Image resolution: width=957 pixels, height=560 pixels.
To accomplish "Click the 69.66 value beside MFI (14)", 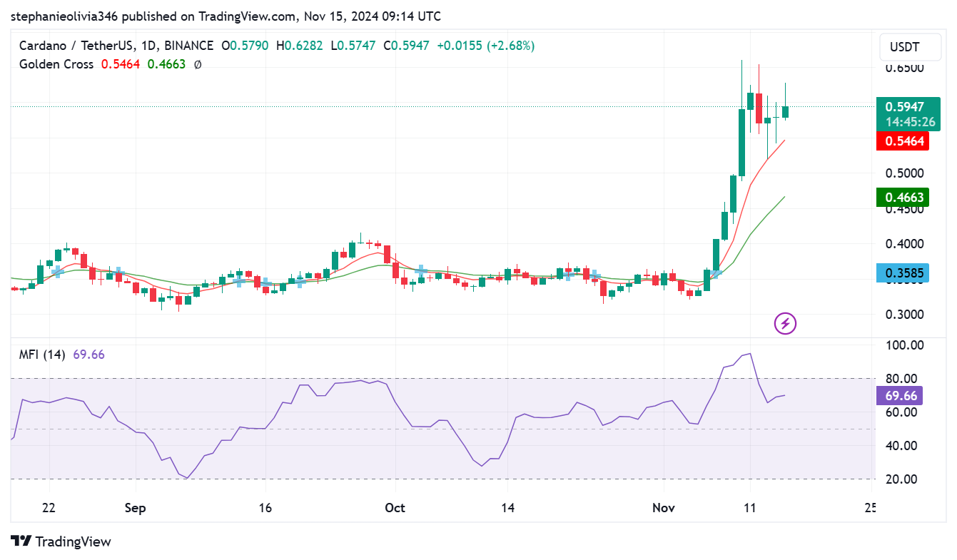I will pos(88,354).
